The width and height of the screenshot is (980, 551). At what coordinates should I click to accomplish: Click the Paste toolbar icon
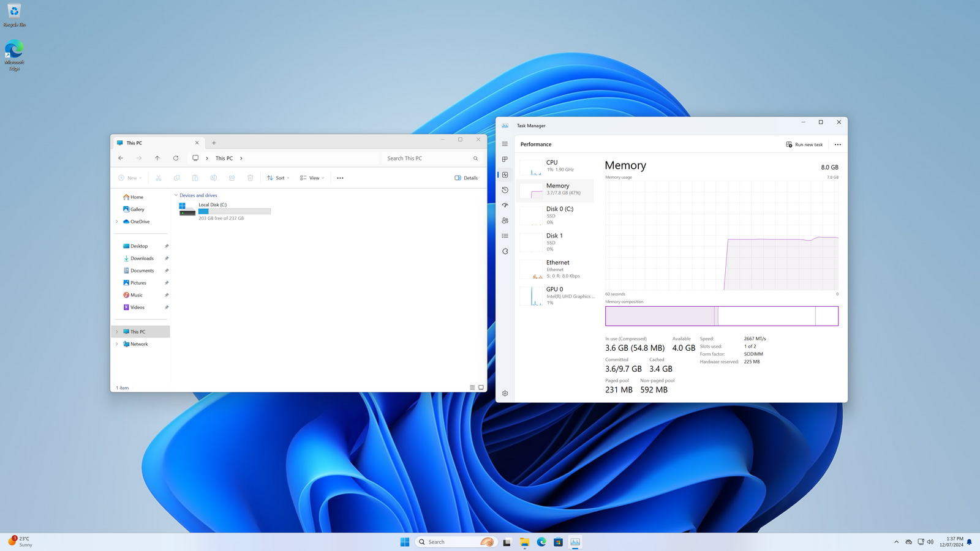pos(195,178)
